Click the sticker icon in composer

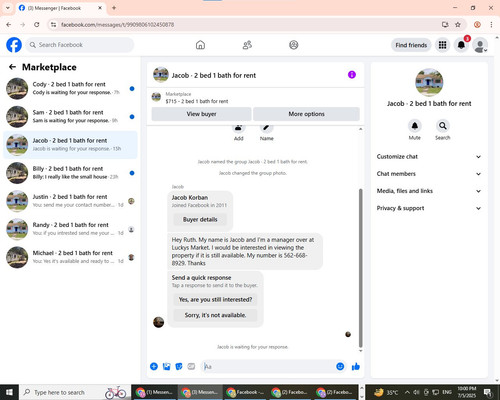179,367
